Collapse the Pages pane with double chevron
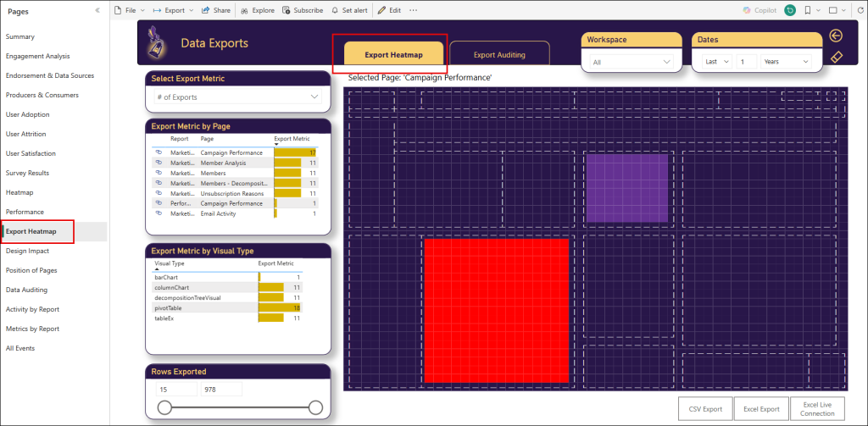 coord(97,10)
